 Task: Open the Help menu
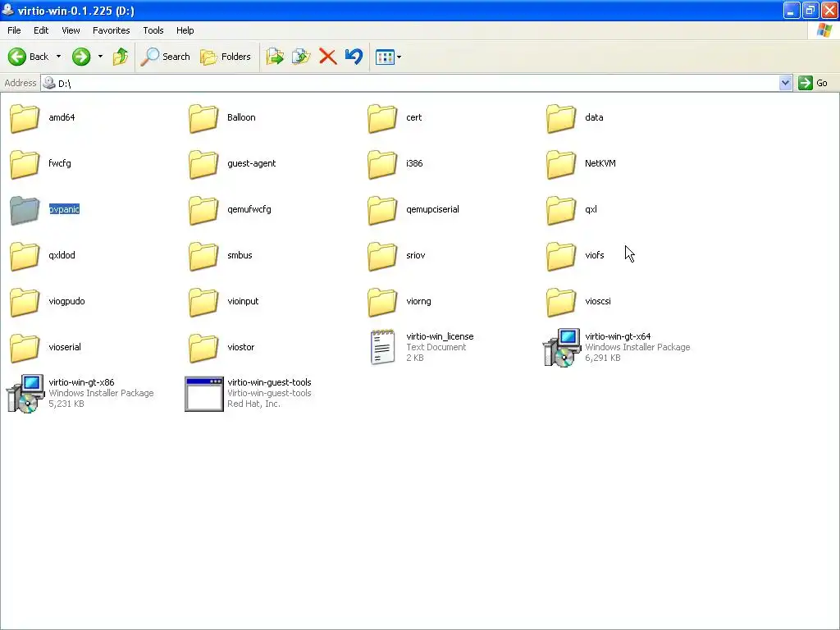click(x=185, y=30)
